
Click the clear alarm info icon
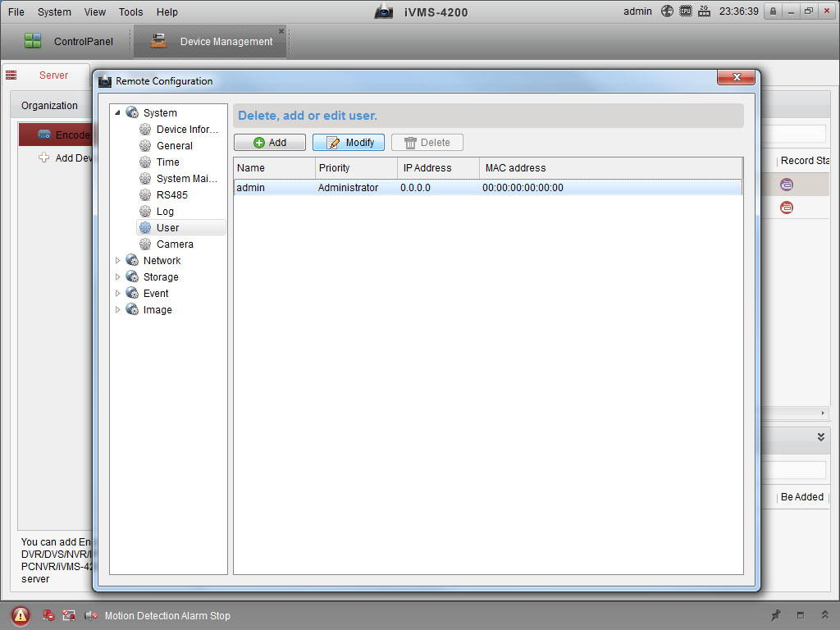click(48, 615)
